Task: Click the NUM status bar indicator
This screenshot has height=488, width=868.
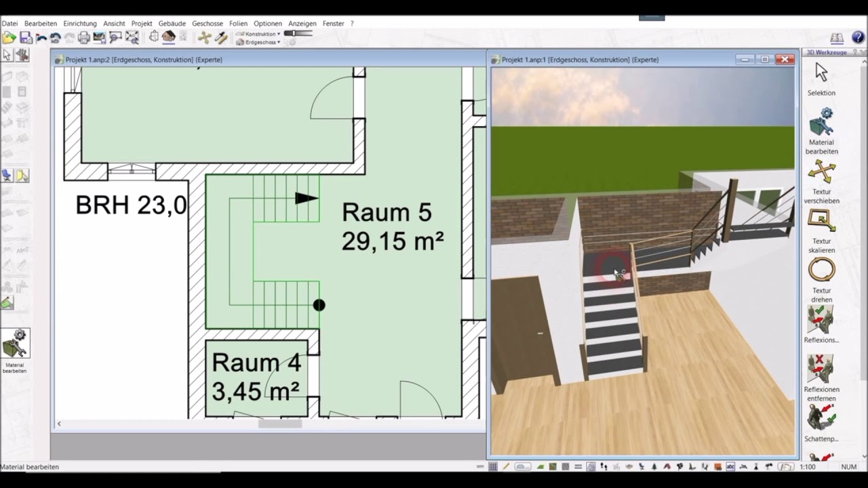Action: [x=848, y=467]
